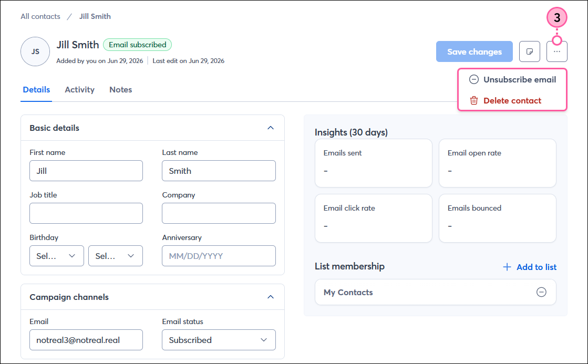This screenshot has height=364, width=588.
Task: Open the Birthday month dropdown
Action: coord(57,256)
